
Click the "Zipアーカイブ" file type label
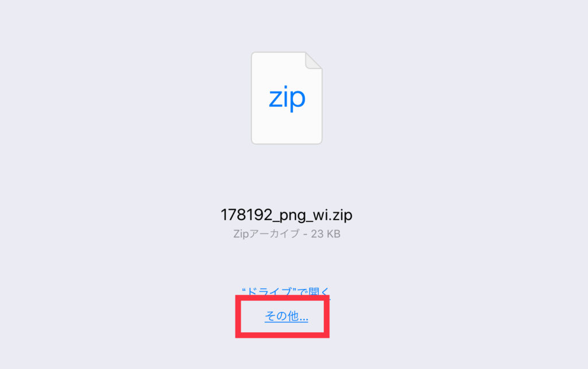266,234
